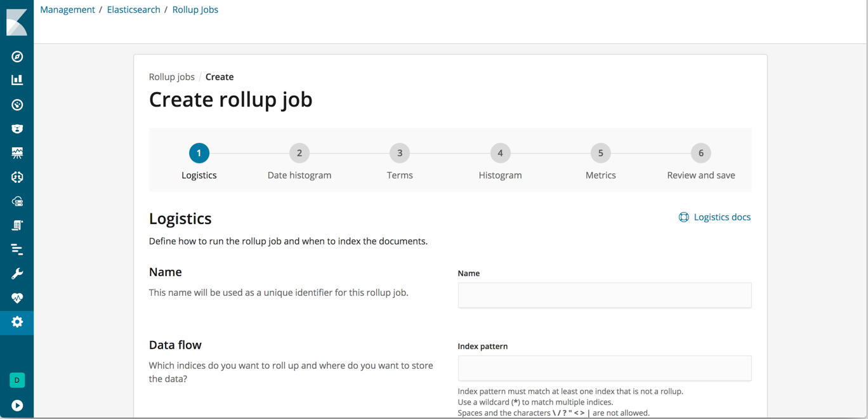Select step 5 Metrics
The image size is (868, 419).
point(600,153)
